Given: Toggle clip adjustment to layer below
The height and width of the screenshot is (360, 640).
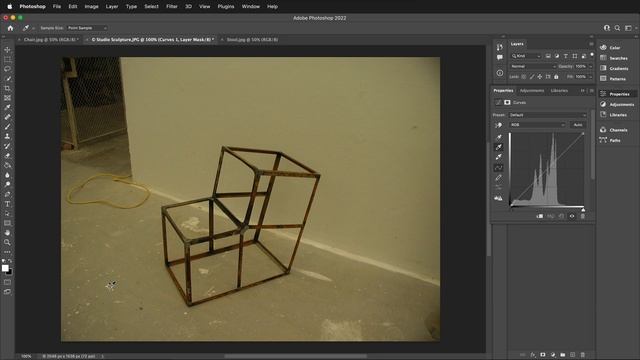Looking at the screenshot, I should [x=540, y=216].
